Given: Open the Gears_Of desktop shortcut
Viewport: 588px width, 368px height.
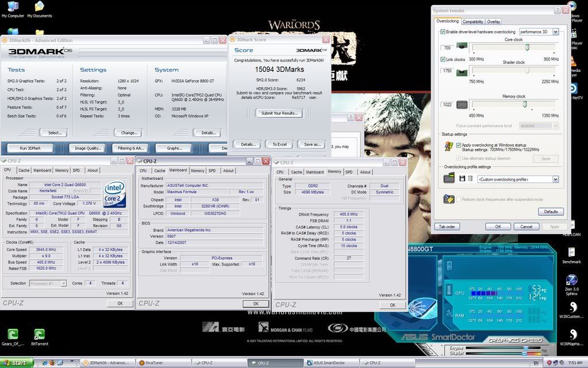Looking at the screenshot, I should [x=13, y=337].
